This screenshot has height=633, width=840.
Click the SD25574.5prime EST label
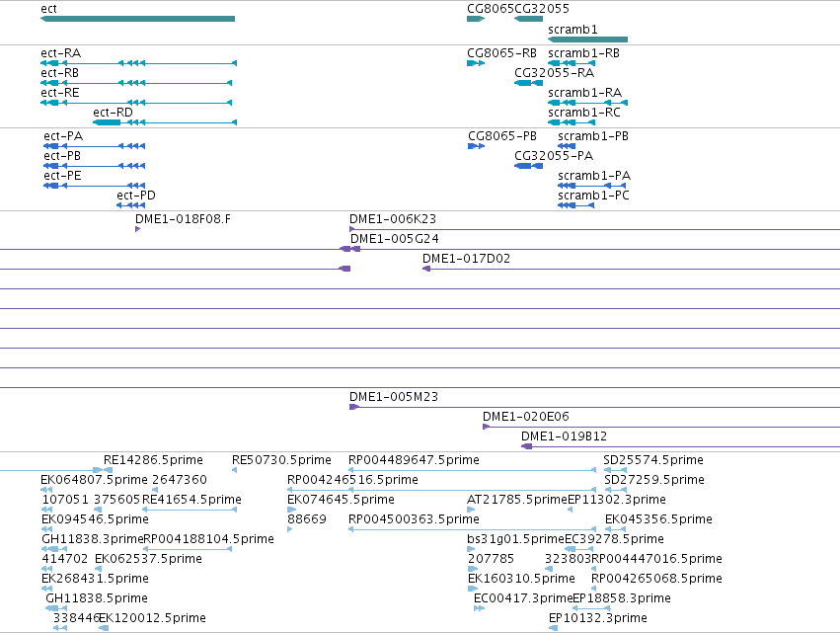[653, 460]
